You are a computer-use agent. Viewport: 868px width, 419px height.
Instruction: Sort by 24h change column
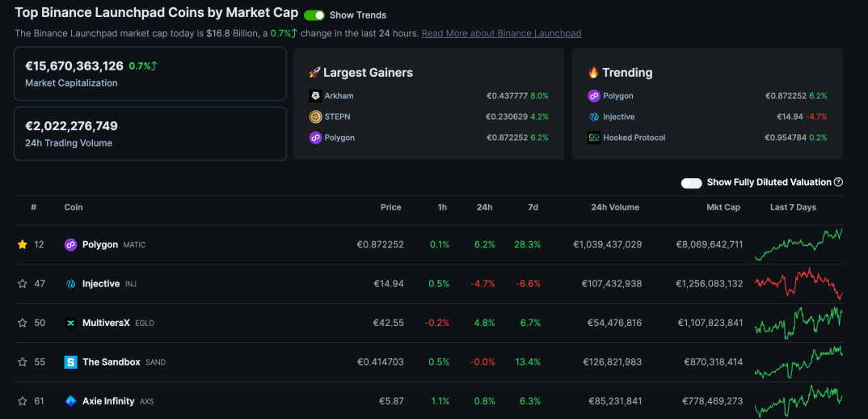[484, 207]
